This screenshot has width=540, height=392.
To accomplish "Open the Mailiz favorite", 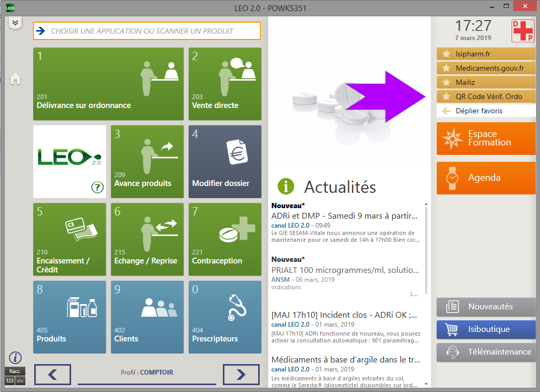I will pos(486,82).
